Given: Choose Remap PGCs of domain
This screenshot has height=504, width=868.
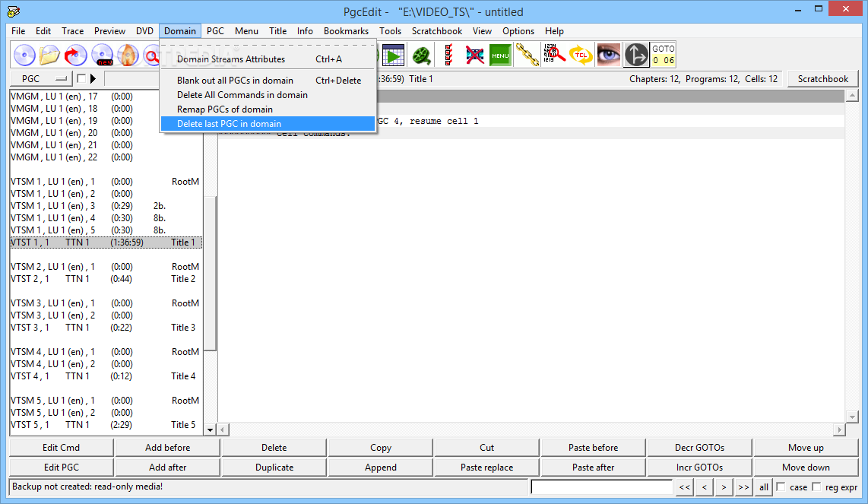Looking at the screenshot, I should [x=268, y=109].
